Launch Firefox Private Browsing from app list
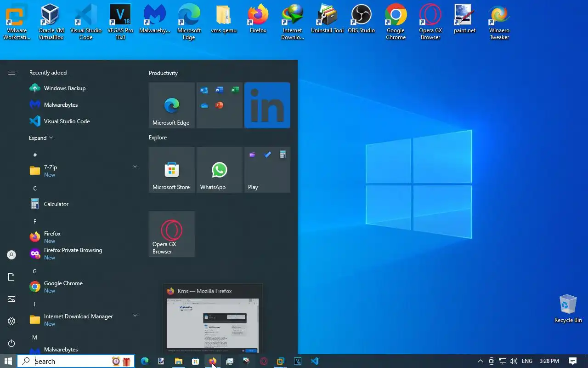The width and height of the screenshot is (588, 368). pos(84,253)
